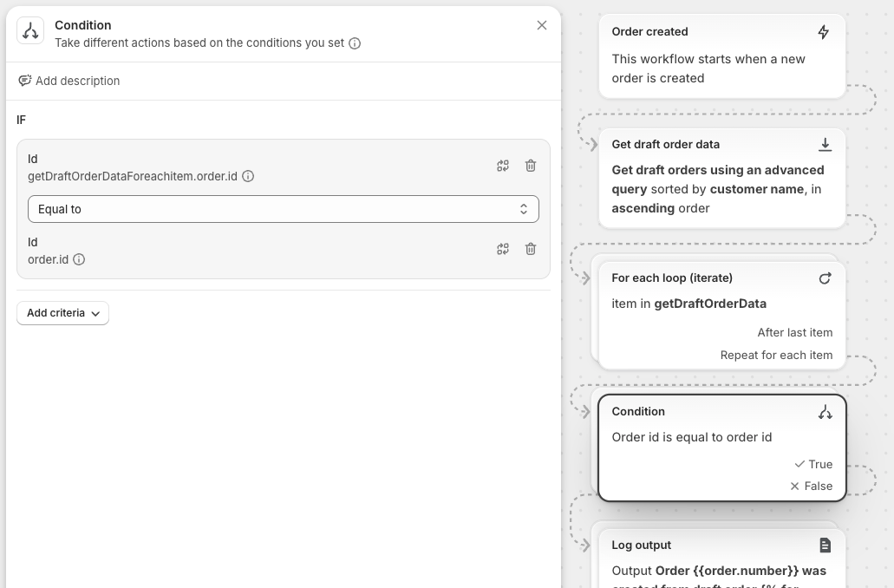Close the Condition panel

pos(542,25)
